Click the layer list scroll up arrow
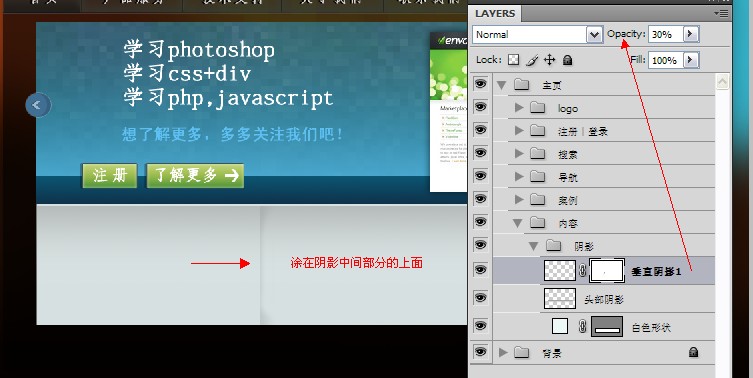753x378 pixels. coord(722,82)
